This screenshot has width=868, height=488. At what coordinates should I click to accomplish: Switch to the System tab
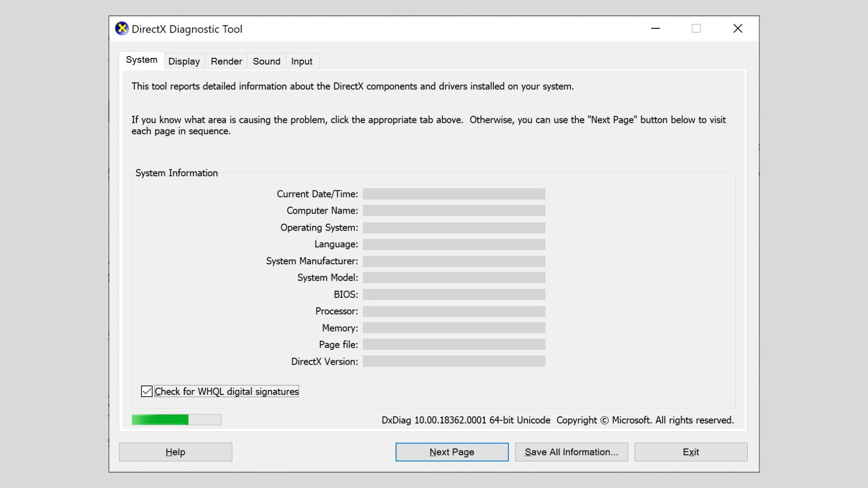coord(142,60)
